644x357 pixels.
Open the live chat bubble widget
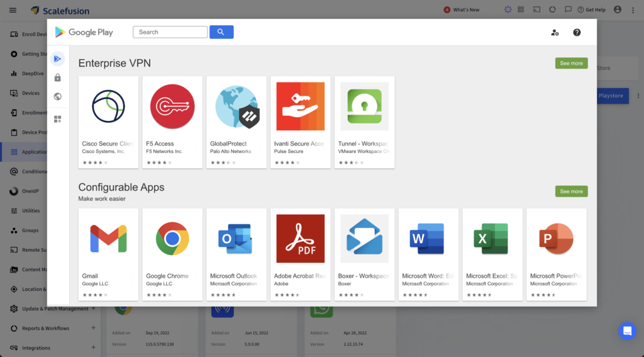[627, 331]
